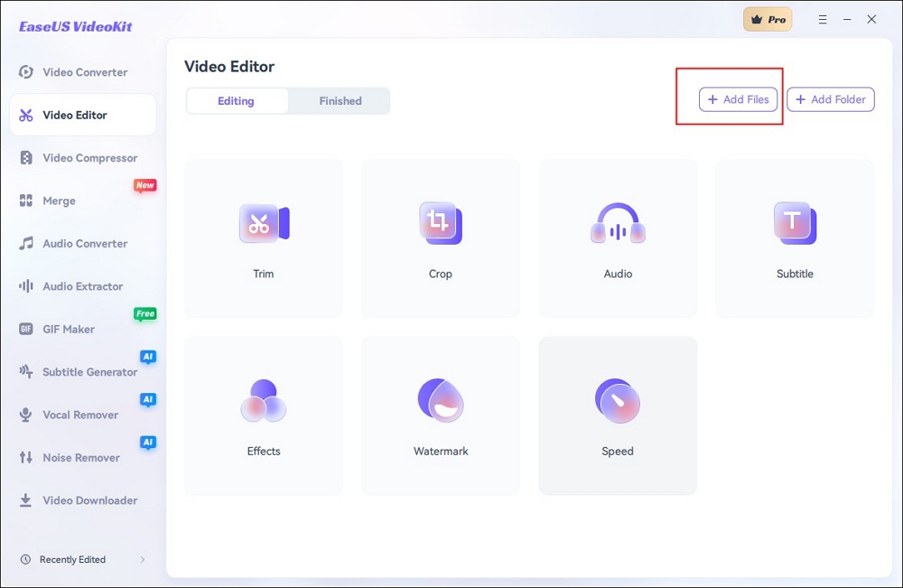Switch to the Finished tab
The width and height of the screenshot is (903, 588).
point(340,101)
